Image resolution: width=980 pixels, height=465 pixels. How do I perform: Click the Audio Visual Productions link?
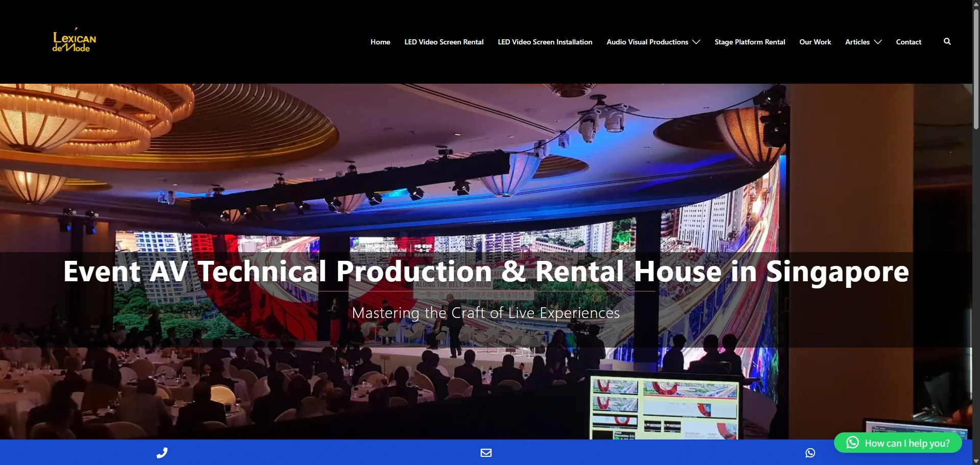click(647, 42)
